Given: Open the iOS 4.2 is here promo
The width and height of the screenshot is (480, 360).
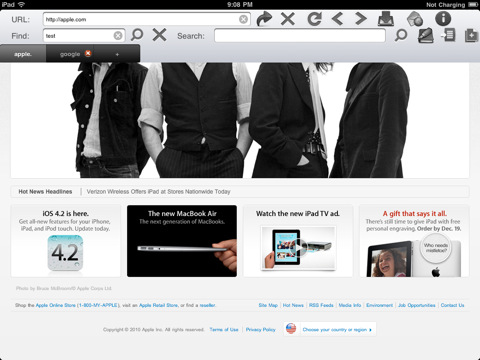Looking at the screenshot, I should pyautogui.click(x=66, y=241).
